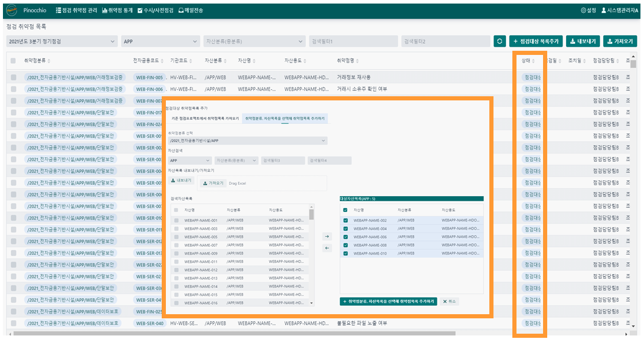Click the 점검대상 목록추가 button
This screenshot has width=644, height=339.
(536, 41)
